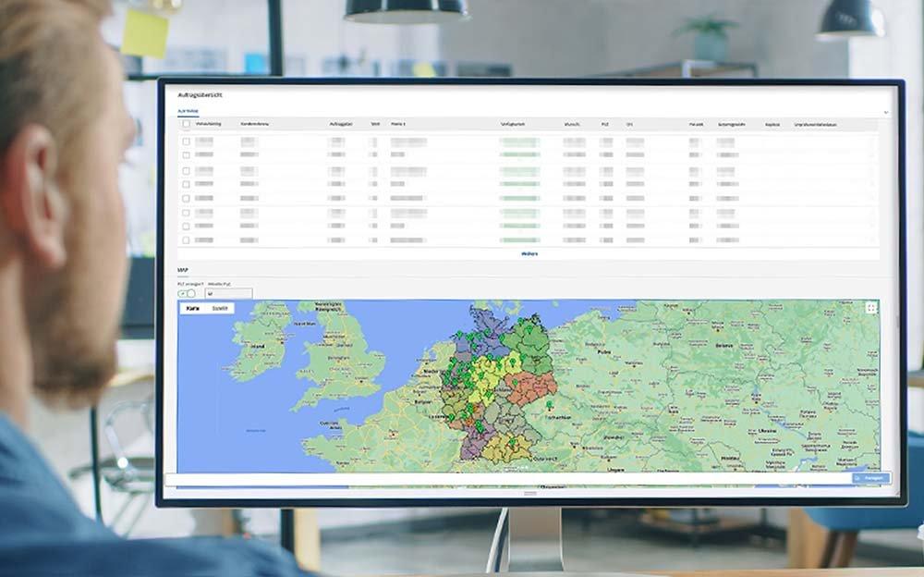Click the lone green pin in Tschechien

(x=549, y=405)
